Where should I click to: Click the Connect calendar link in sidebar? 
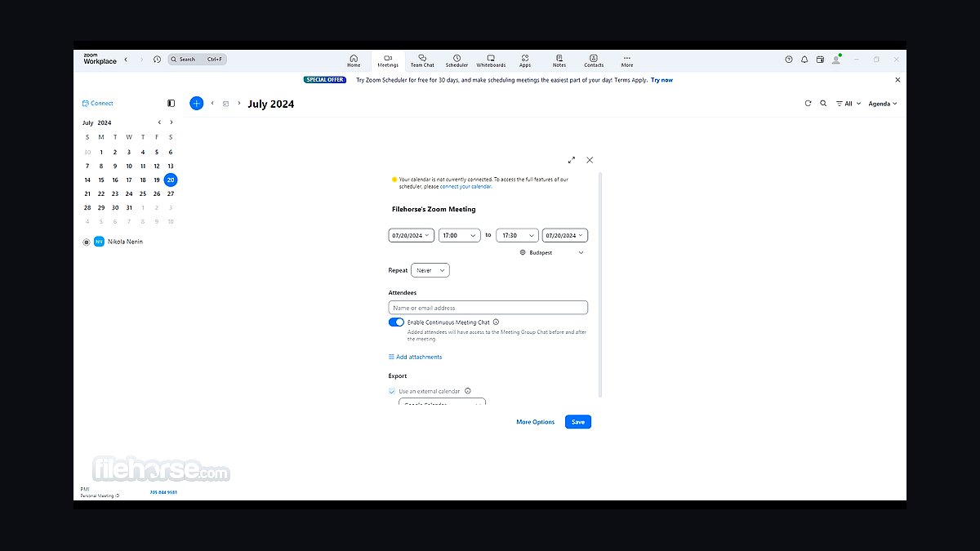coord(98,104)
